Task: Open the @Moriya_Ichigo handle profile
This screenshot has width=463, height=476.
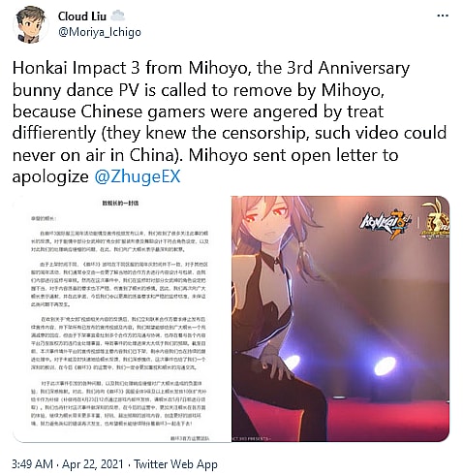Action: 100,32
